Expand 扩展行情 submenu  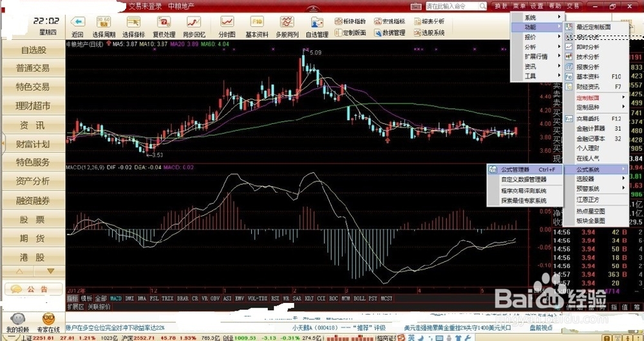click(537, 57)
